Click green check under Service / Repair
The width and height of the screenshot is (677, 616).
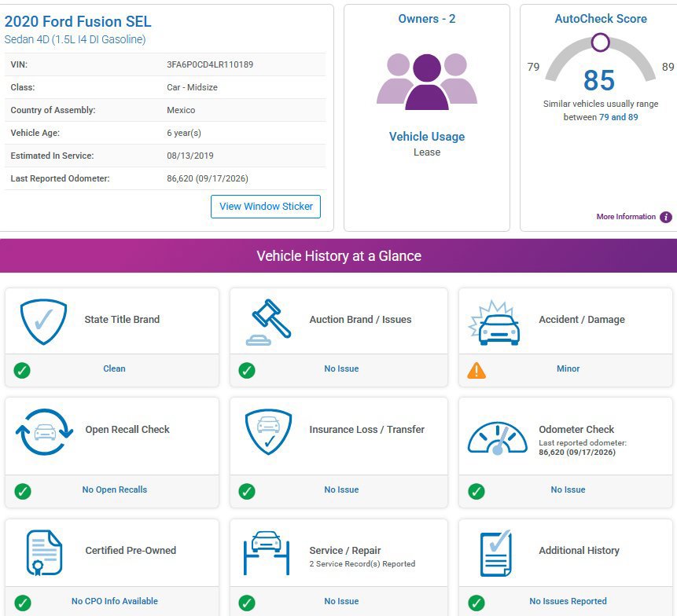tap(247, 603)
